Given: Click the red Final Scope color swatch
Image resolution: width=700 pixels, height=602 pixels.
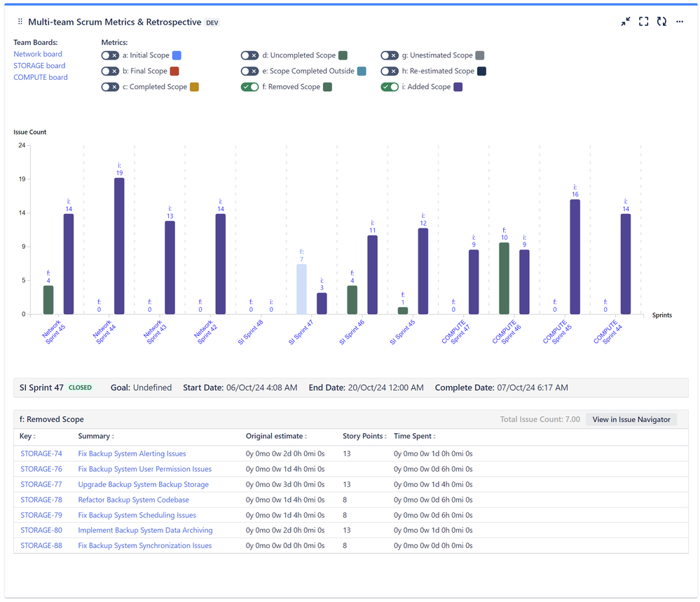Looking at the screenshot, I should click(174, 71).
